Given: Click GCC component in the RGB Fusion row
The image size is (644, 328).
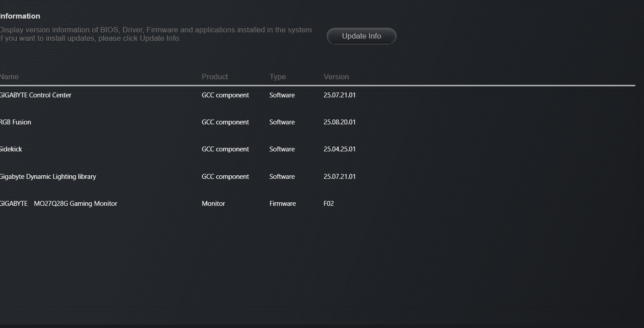Looking at the screenshot, I should (x=225, y=122).
